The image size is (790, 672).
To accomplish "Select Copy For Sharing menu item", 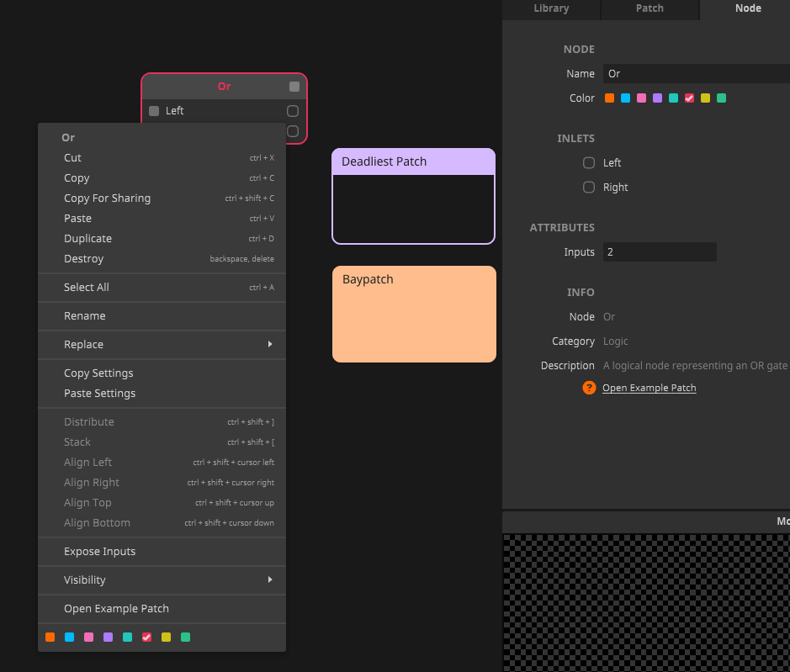I will tap(162, 198).
